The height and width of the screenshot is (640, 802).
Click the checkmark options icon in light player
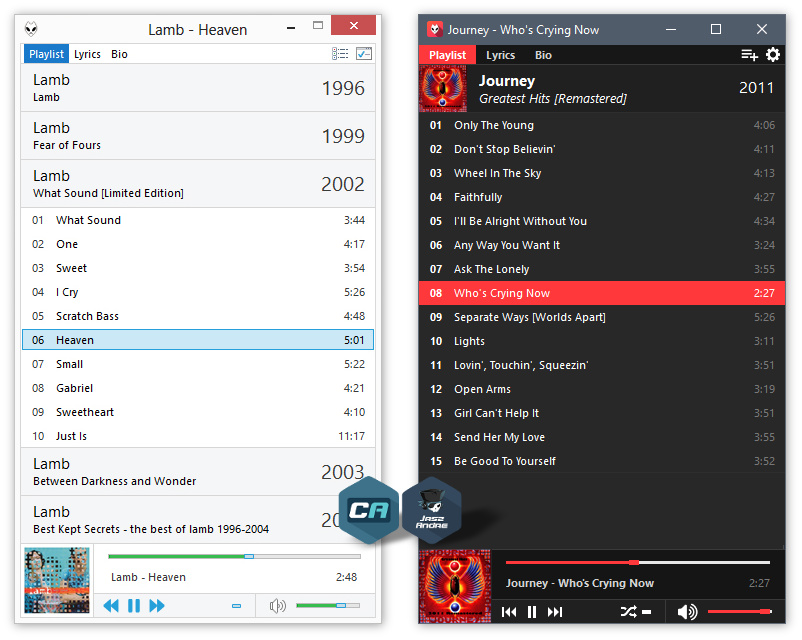click(x=364, y=54)
